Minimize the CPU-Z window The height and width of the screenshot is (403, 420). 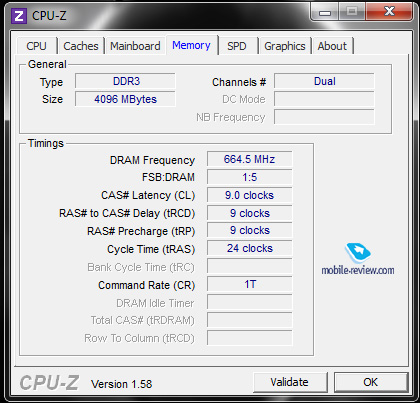coord(324,12)
